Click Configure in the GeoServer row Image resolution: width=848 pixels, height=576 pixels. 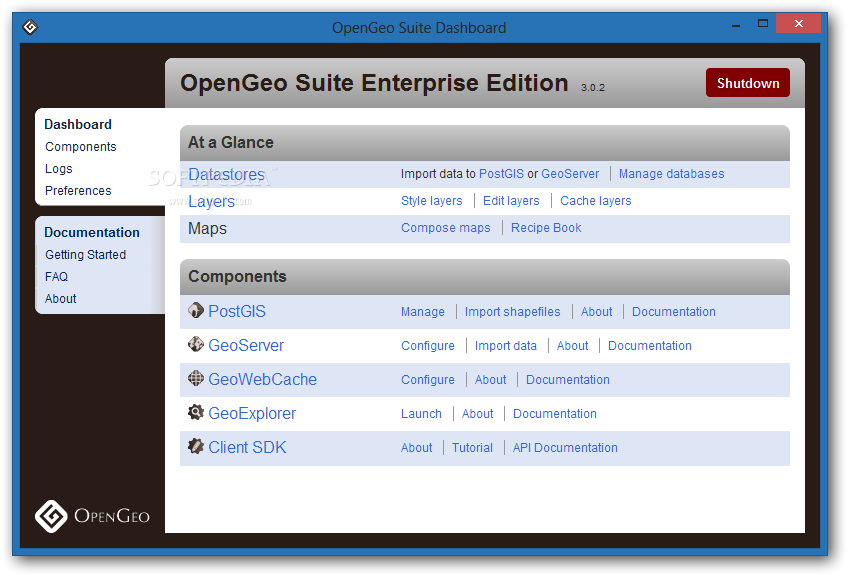click(x=428, y=346)
